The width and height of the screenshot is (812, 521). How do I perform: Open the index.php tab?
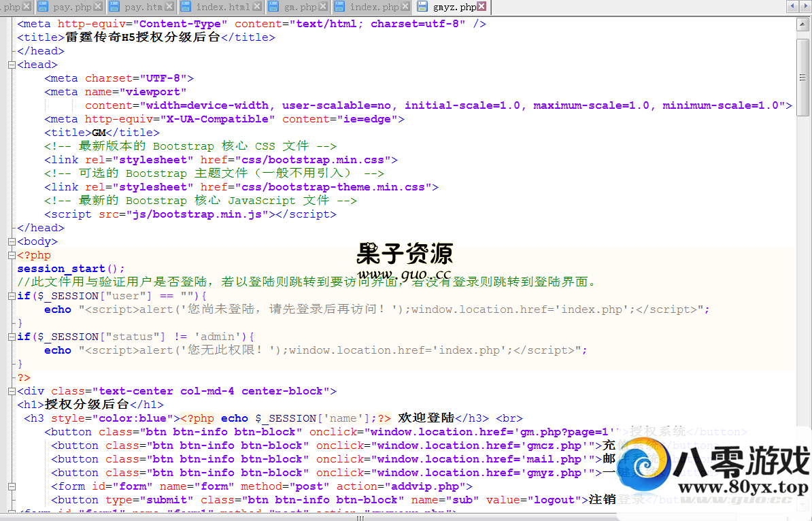372,7
